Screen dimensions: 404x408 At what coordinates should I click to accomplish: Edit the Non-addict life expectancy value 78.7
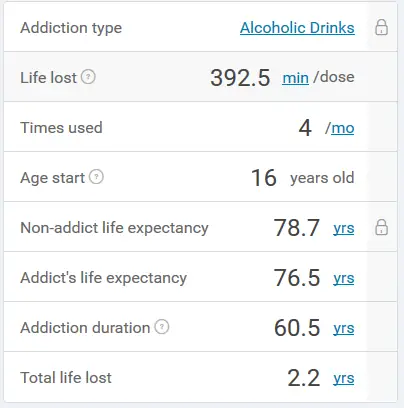point(297,228)
